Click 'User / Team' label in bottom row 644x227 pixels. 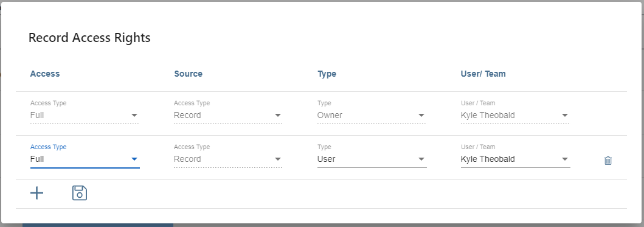click(477, 147)
